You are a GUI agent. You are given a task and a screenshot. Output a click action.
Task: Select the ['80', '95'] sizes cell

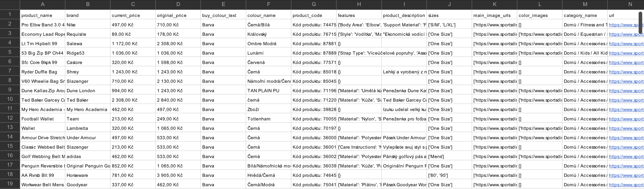click(x=449, y=175)
